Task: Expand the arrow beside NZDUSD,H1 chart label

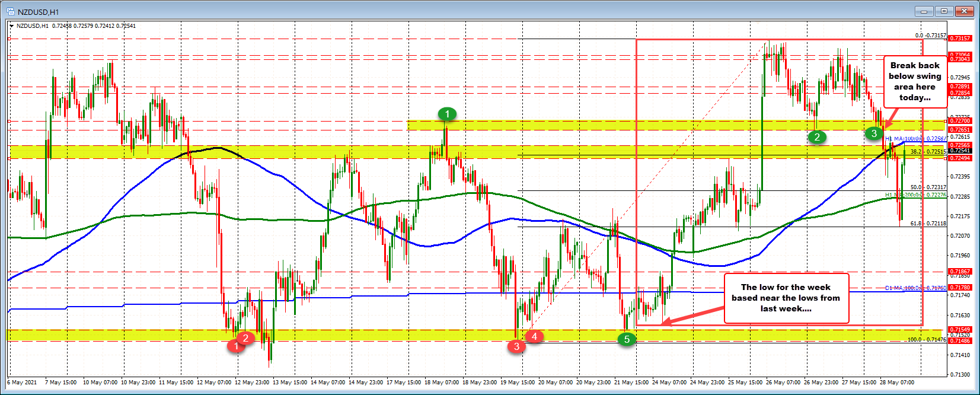Action: click(x=11, y=26)
